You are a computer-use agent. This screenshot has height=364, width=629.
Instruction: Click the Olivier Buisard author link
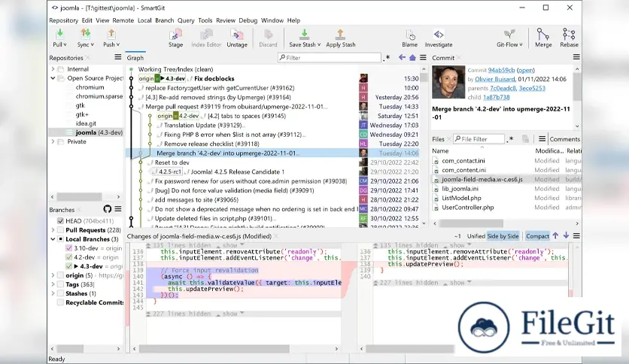[x=494, y=79]
